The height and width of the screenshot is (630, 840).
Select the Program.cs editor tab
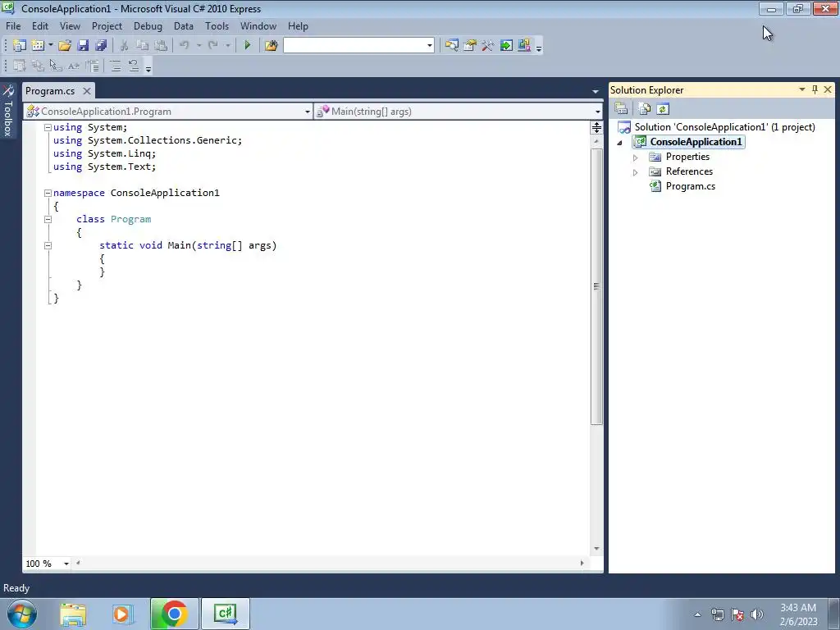[50, 91]
